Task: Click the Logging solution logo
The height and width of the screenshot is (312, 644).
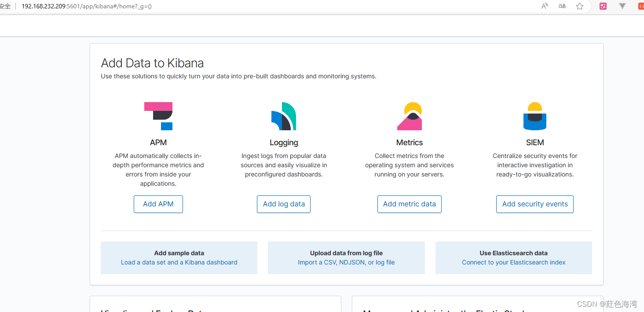Action: coord(284,116)
